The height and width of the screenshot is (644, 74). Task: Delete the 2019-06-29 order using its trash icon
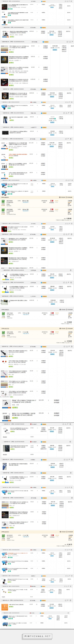(x=73, y=296)
